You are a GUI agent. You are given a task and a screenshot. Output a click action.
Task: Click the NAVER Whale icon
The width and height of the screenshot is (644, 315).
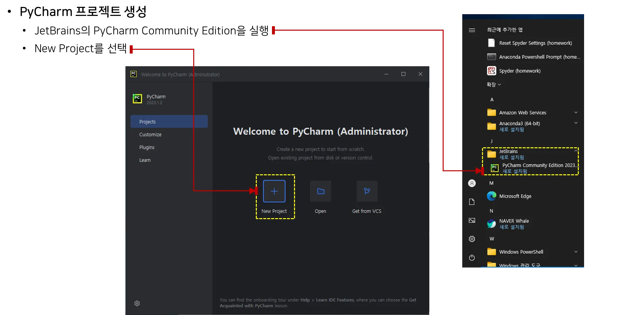tap(492, 224)
